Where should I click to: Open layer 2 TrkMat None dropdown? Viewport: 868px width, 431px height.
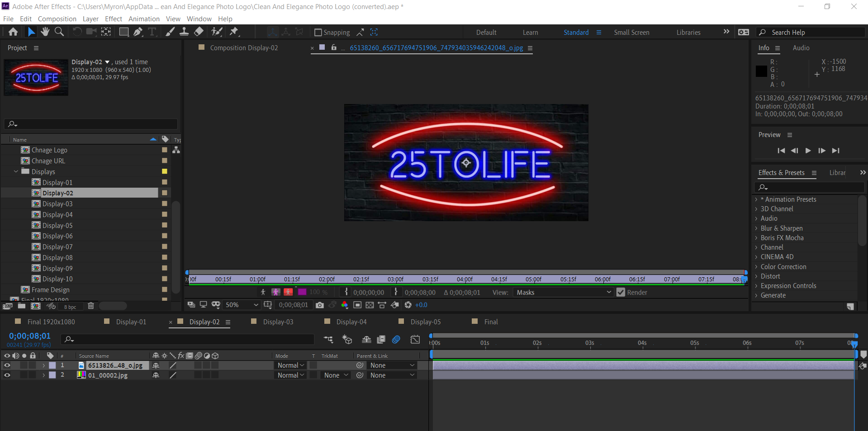336,375
